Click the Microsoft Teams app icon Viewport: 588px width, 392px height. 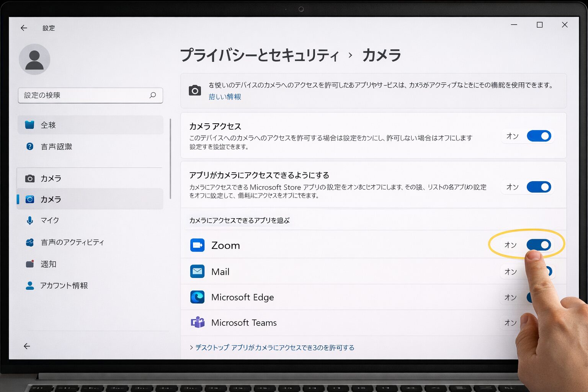click(x=198, y=322)
